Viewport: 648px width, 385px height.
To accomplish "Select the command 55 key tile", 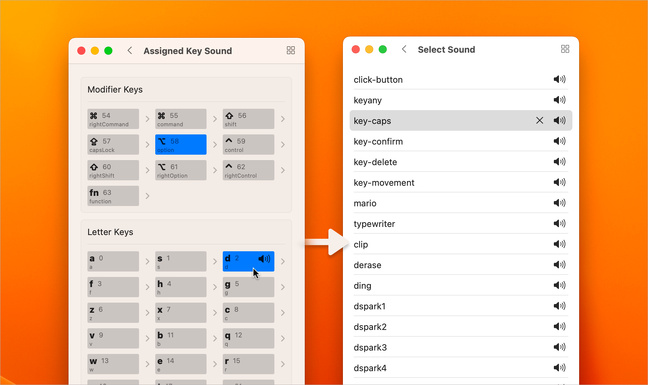I will (x=181, y=119).
